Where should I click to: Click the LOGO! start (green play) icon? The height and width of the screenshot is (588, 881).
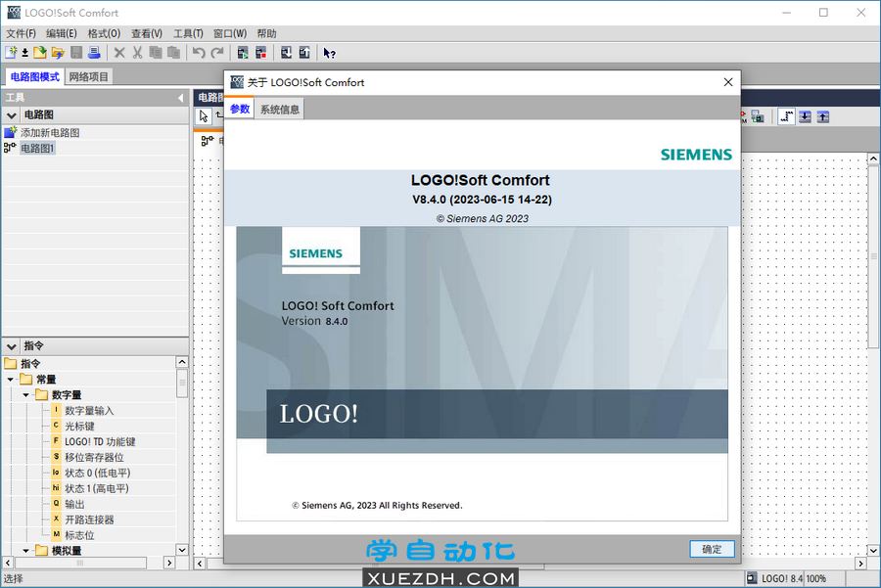pyautogui.click(x=243, y=53)
